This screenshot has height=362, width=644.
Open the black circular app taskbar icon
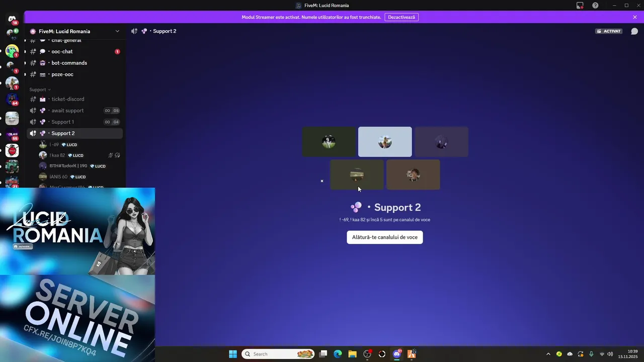tap(382, 354)
